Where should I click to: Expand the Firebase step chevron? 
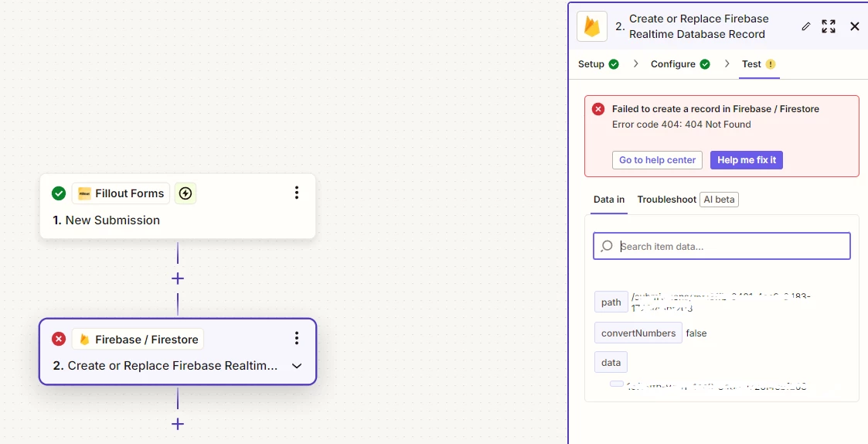(x=297, y=366)
